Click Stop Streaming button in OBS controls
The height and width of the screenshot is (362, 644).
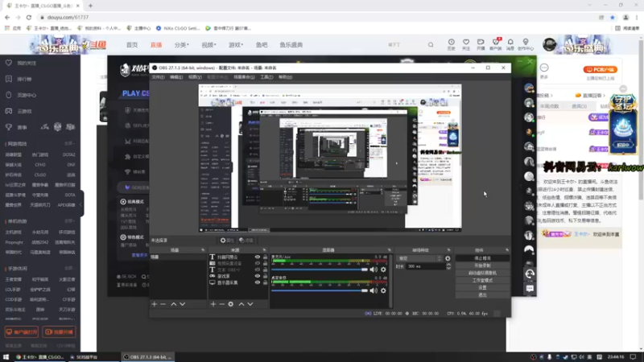coord(482,258)
